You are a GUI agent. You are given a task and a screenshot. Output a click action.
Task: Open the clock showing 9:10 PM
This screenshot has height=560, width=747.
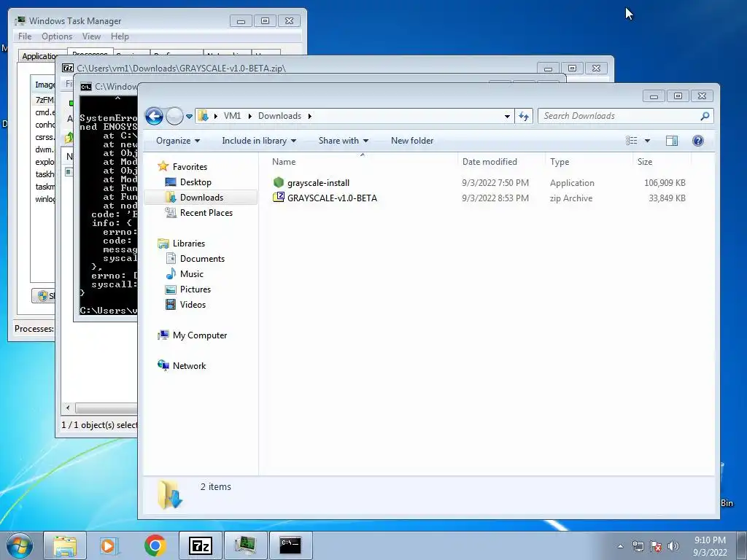point(710,546)
